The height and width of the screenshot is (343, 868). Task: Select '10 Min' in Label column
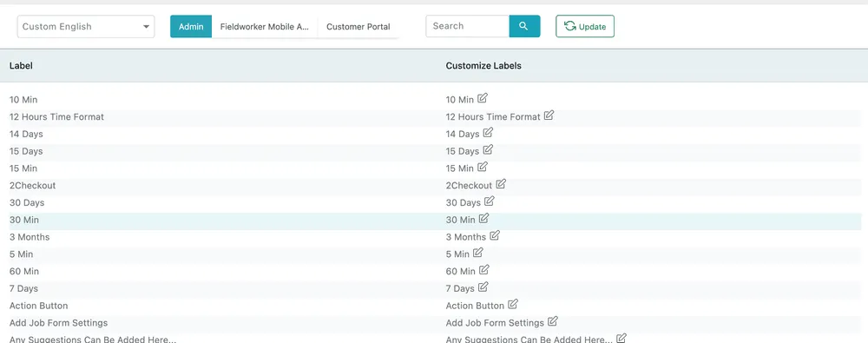point(23,100)
